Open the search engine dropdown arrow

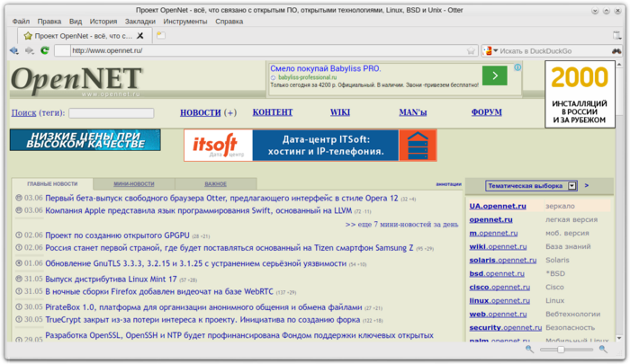495,51
